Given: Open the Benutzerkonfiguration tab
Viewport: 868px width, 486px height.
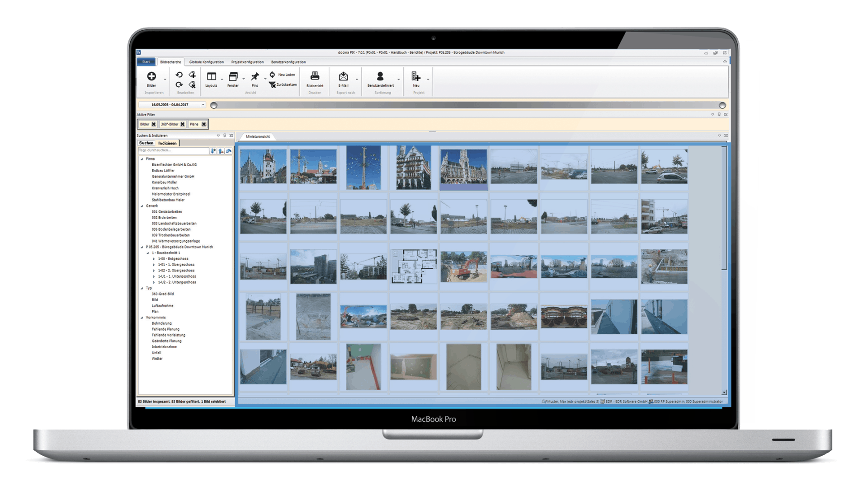Looking at the screenshot, I should pyautogui.click(x=288, y=62).
